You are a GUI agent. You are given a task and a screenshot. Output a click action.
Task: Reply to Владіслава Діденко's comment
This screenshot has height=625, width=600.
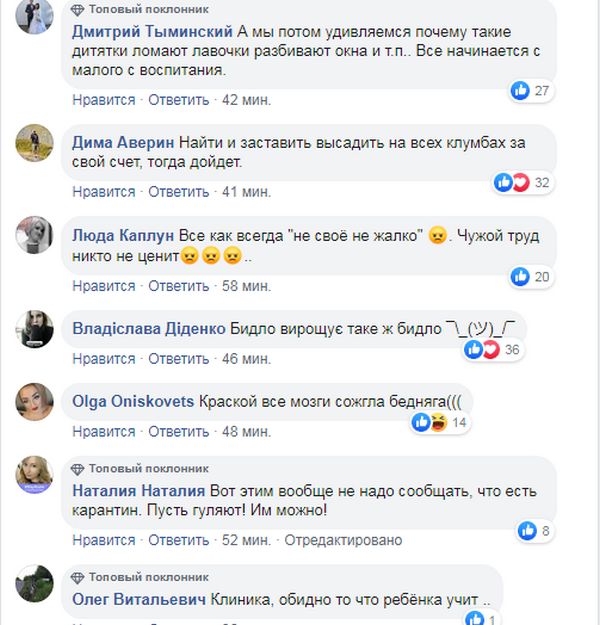click(179, 358)
